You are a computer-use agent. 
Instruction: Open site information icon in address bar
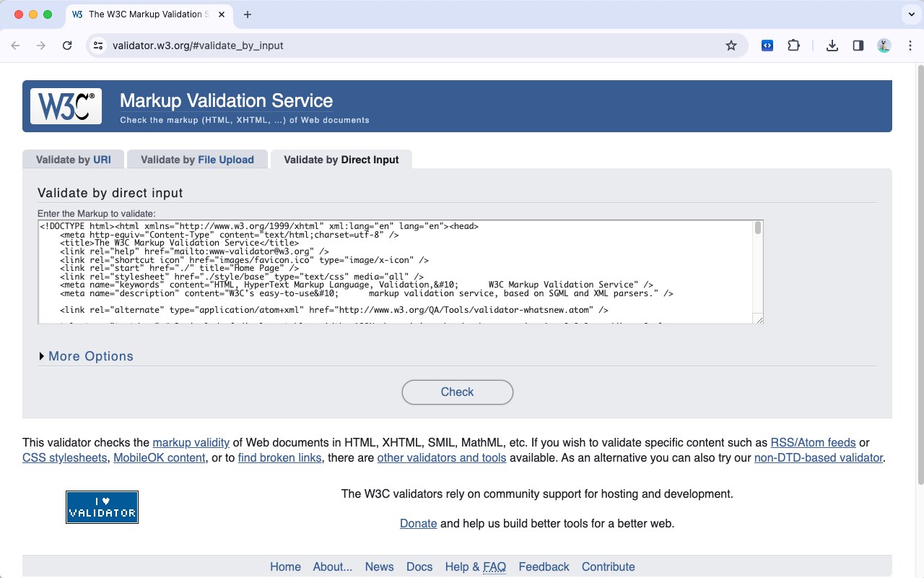click(x=100, y=46)
